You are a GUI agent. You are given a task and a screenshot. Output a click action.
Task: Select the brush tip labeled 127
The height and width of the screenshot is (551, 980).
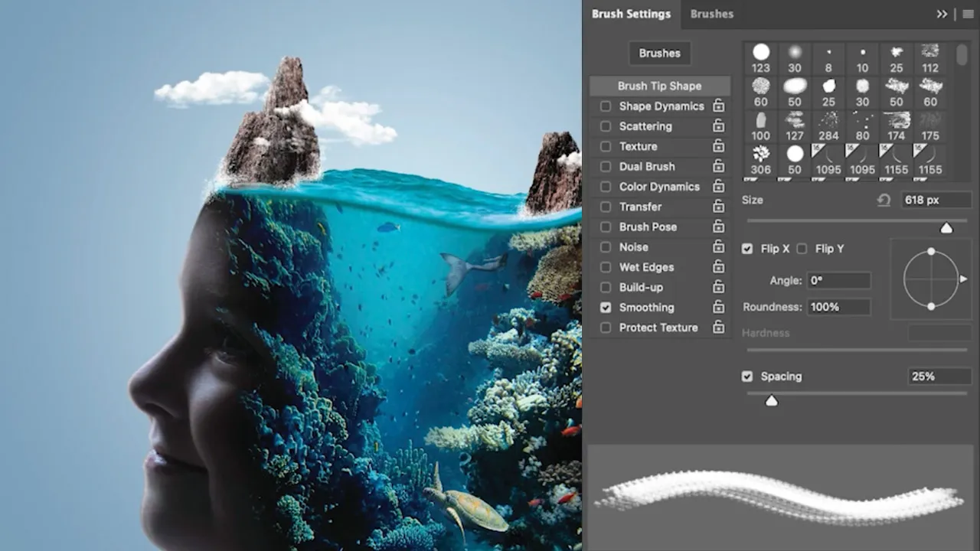[x=795, y=126]
